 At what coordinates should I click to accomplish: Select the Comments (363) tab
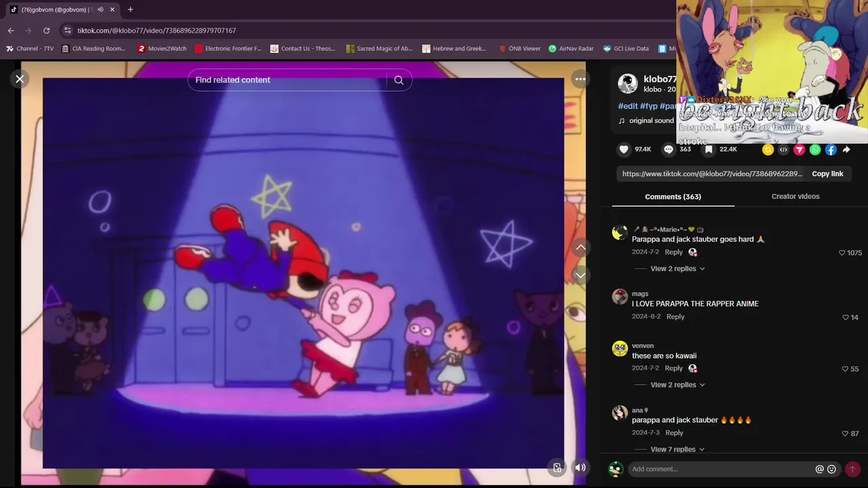[x=673, y=197]
